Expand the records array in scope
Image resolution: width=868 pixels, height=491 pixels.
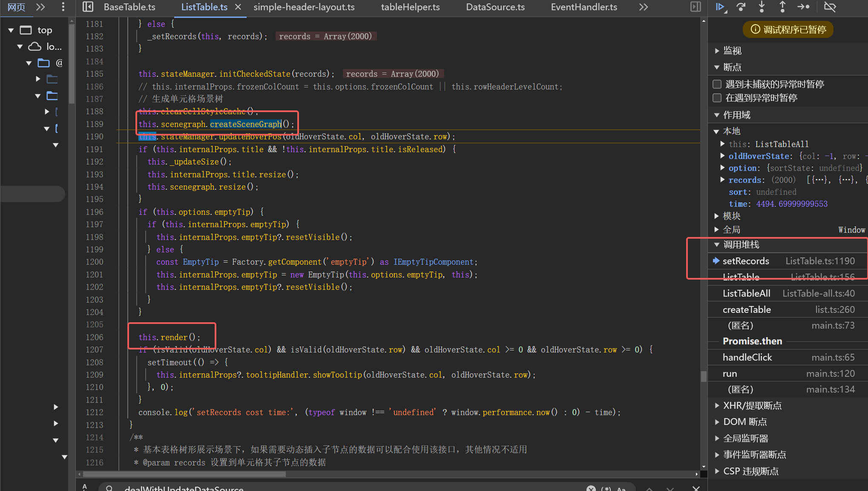[x=722, y=180]
